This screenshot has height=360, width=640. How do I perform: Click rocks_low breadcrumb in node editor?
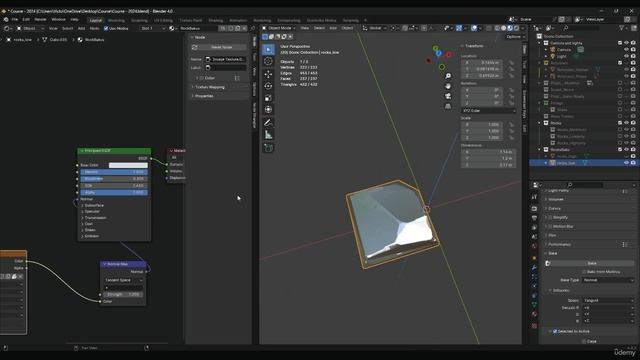point(22,40)
